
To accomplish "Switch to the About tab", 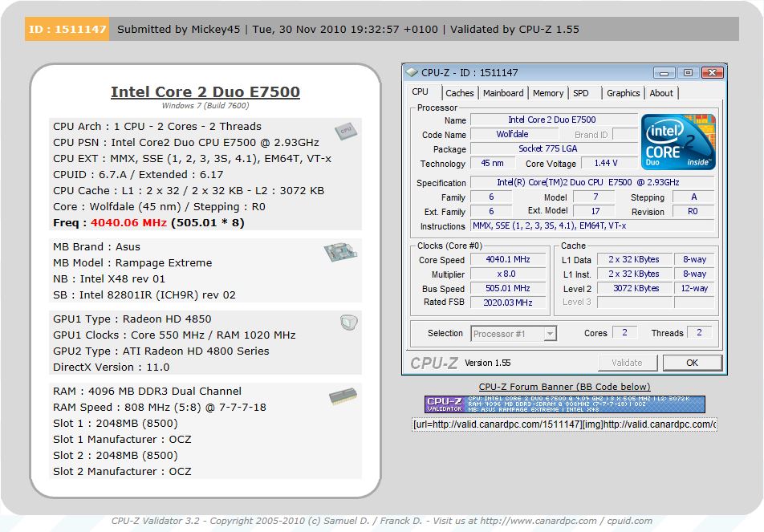I will (661, 93).
